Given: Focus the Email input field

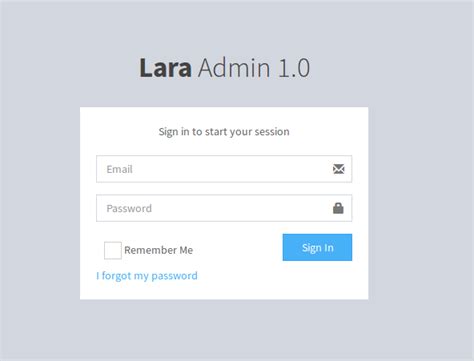Looking at the screenshot, I should coord(224,169).
